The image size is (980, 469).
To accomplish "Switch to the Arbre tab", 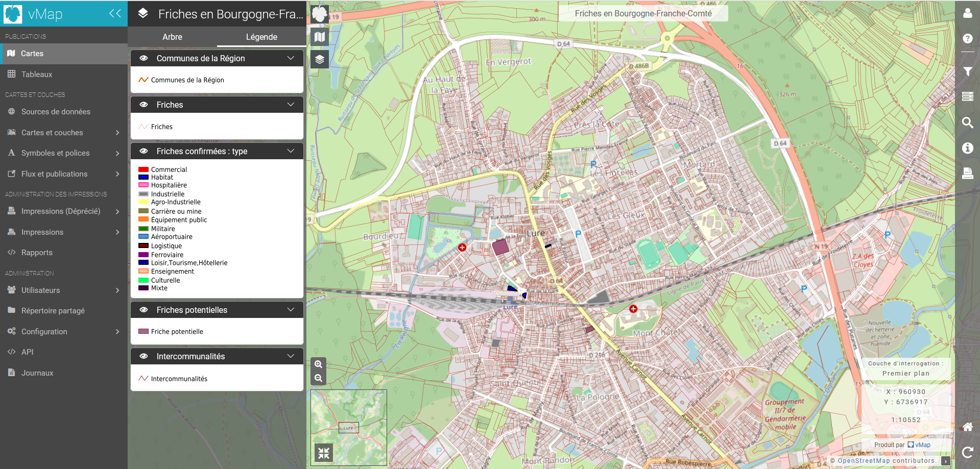I will click(172, 37).
